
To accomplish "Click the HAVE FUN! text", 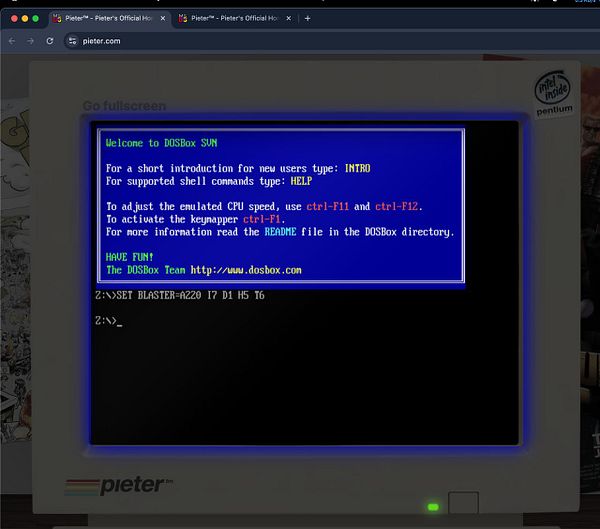I will [x=129, y=257].
